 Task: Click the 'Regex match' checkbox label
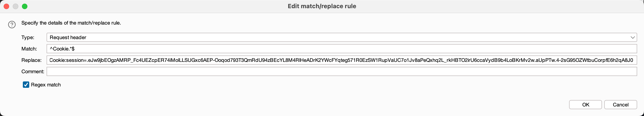tap(46, 85)
